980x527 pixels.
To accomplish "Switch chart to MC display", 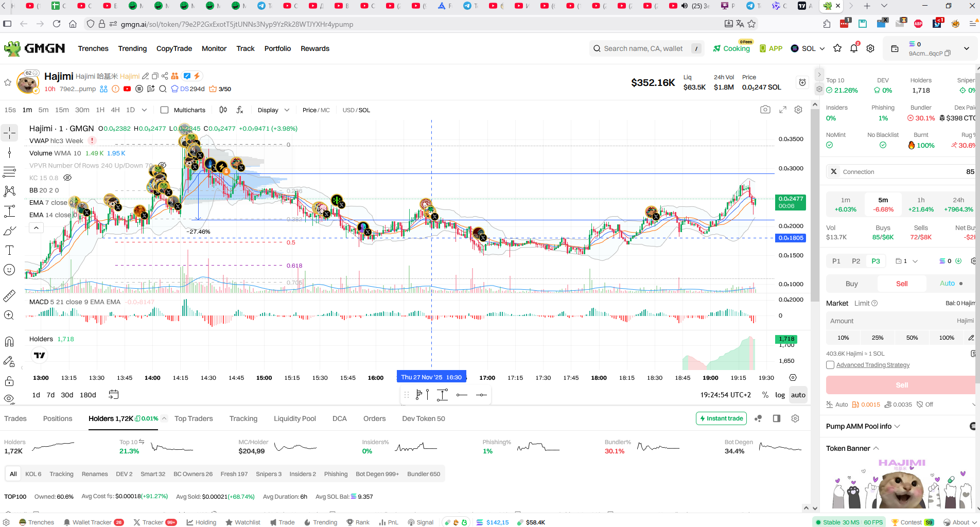I will 325,110.
